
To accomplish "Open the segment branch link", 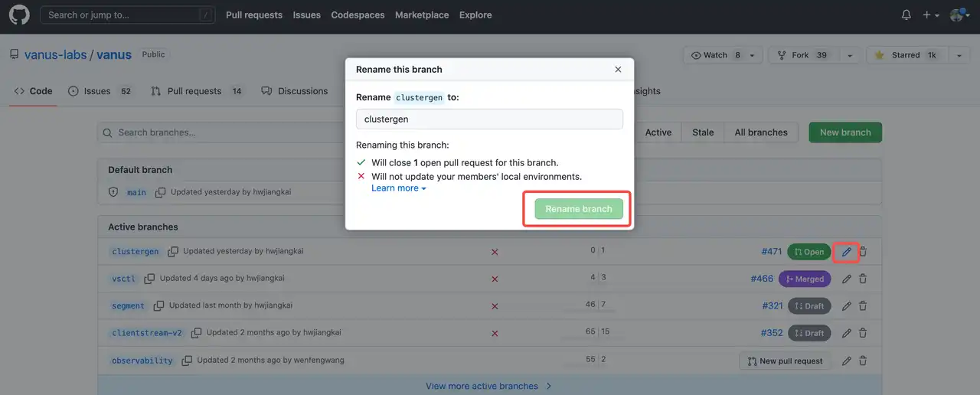I will tap(128, 305).
